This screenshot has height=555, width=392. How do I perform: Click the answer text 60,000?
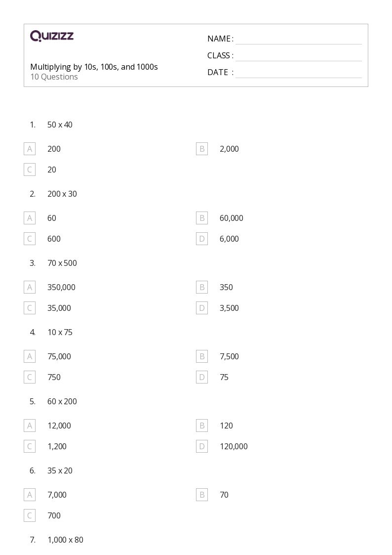pyautogui.click(x=232, y=218)
